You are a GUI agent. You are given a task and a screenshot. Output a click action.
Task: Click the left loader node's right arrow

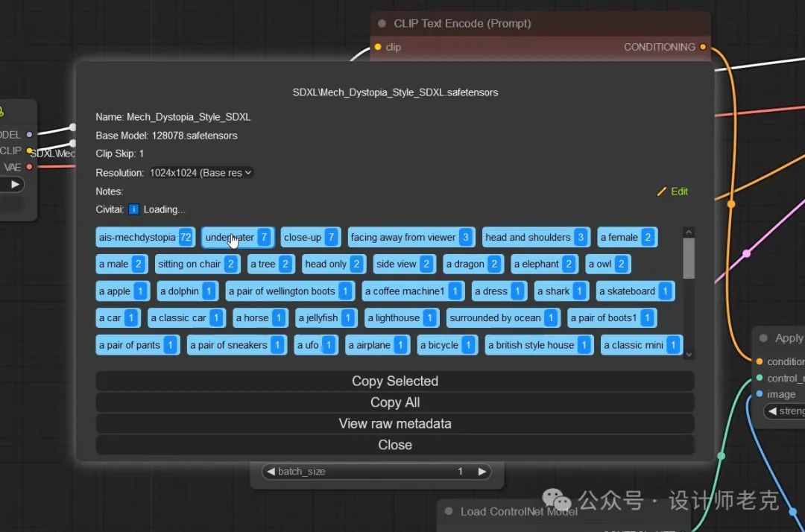click(16, 184)
